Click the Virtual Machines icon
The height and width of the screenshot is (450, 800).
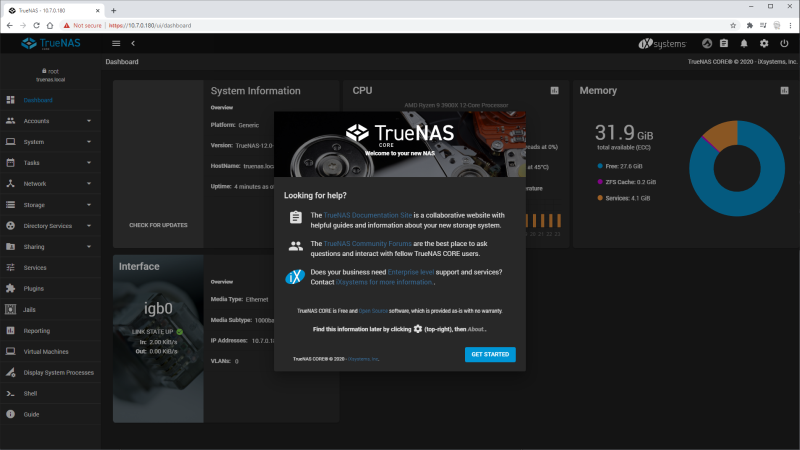tap(10, 352)
